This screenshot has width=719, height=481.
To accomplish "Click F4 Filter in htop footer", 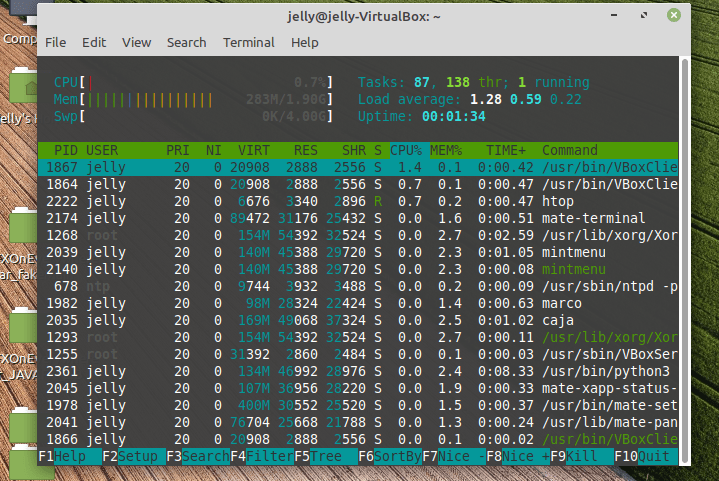I will click(262, 456).
